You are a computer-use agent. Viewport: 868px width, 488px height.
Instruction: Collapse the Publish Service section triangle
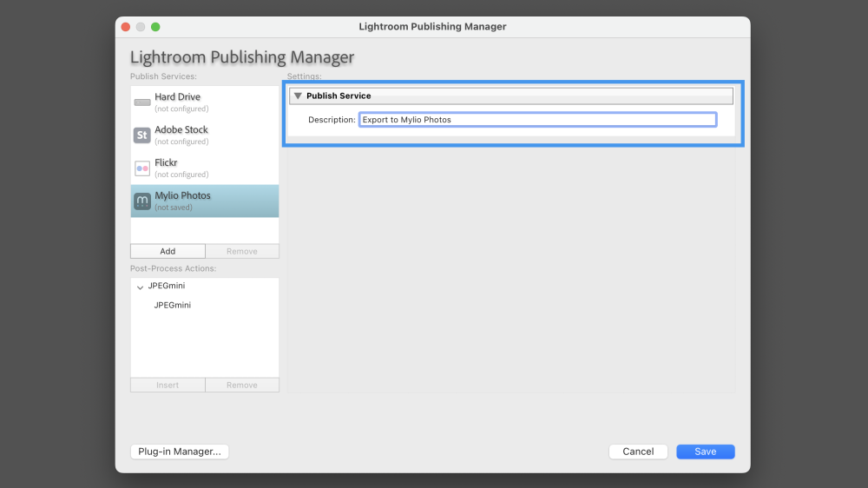(298, 96)
